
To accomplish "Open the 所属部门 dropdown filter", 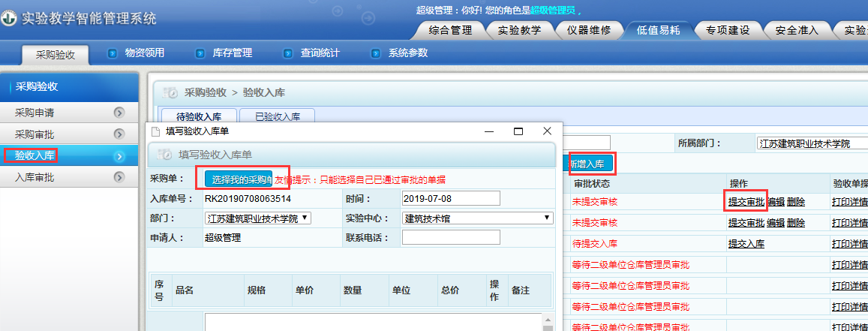I will point(812,143).
